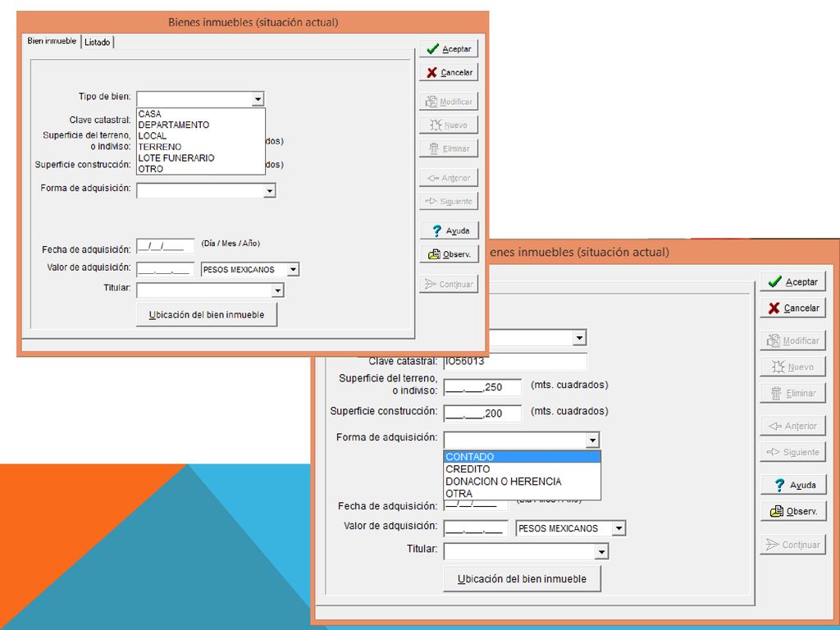Viewport: 840px width, 630px height.
Task: Click Superficie construcción field showing 200
Action: coord(482,413)
